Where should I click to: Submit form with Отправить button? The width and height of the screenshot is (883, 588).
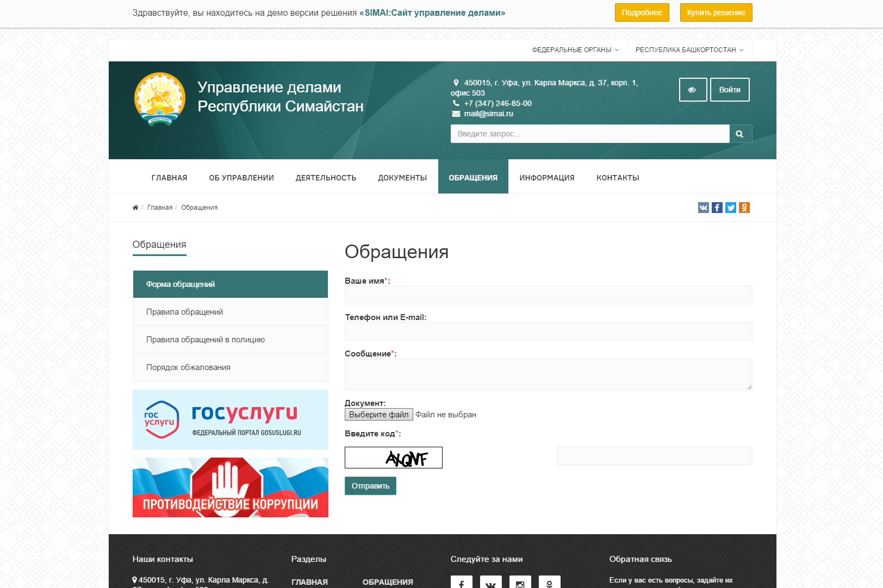(370, 486)
